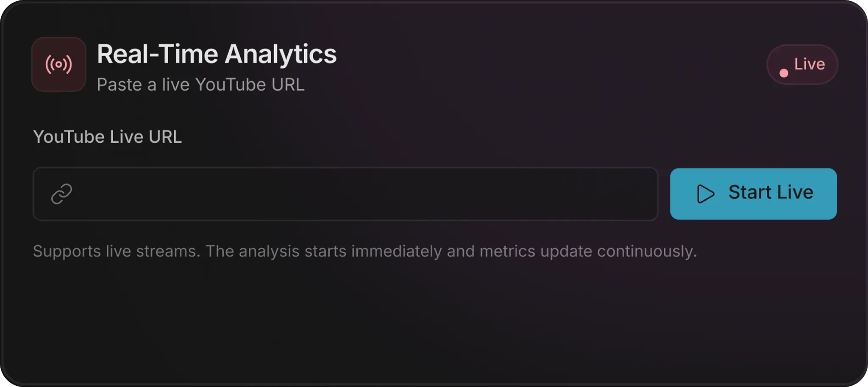
Task: Tap the chain-link symbol in the input box
Action: 61,194
